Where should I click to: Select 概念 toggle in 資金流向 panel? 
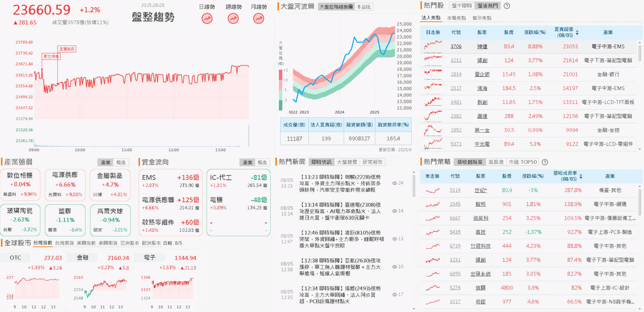pyautogui.click(x=262, y=162)
